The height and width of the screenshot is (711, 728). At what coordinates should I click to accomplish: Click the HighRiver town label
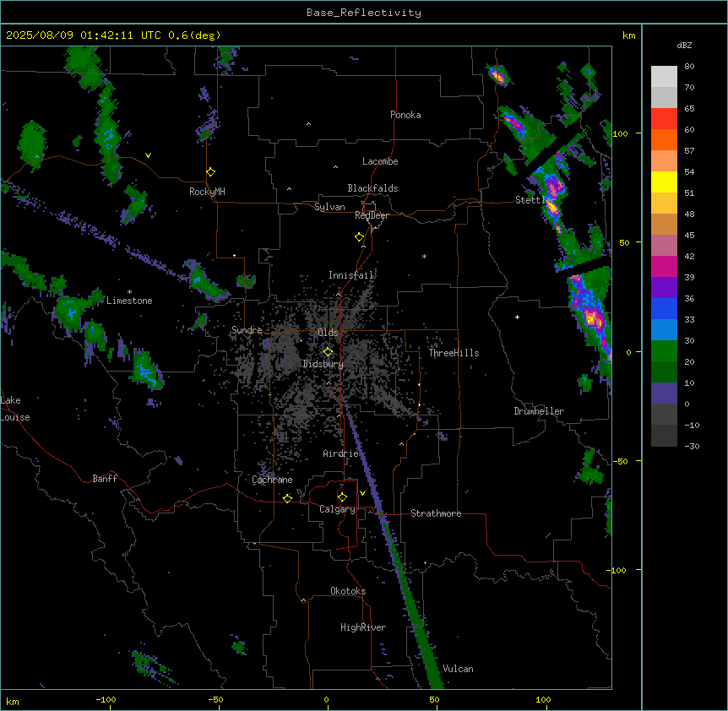(x=363, y=627)
